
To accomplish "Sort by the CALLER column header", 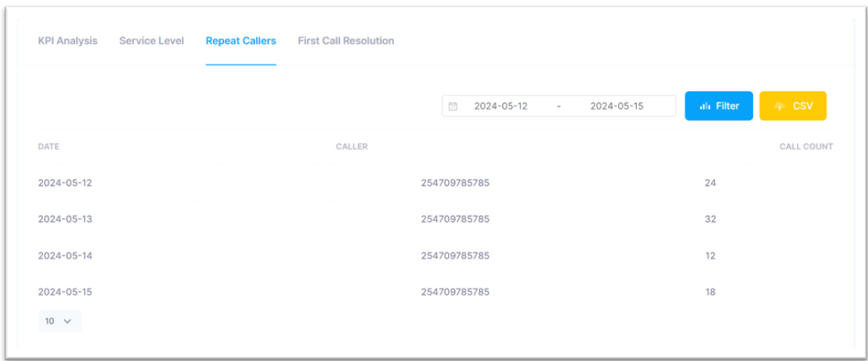I will (x=352, y=147).
